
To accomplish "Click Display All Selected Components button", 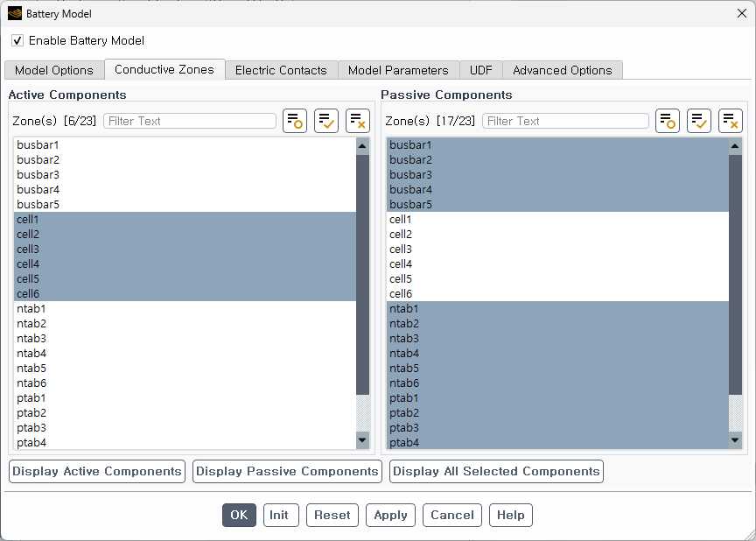I will click(x=496, y=471).
